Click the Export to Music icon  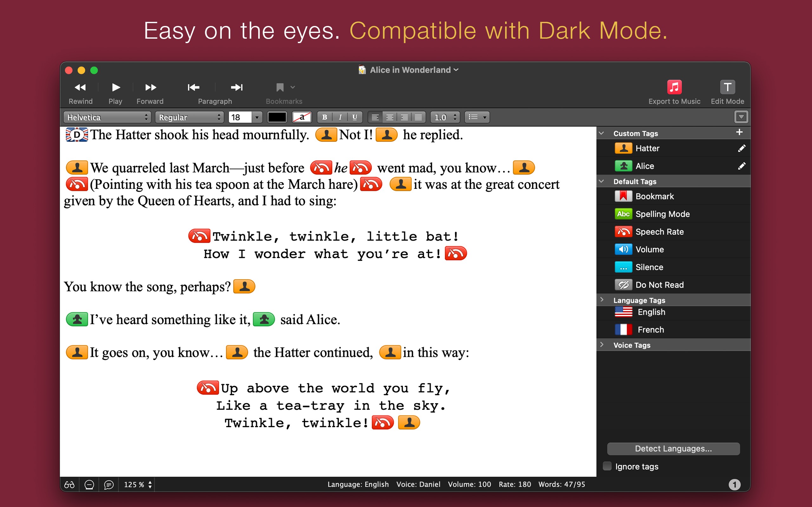tap(674, 87)
